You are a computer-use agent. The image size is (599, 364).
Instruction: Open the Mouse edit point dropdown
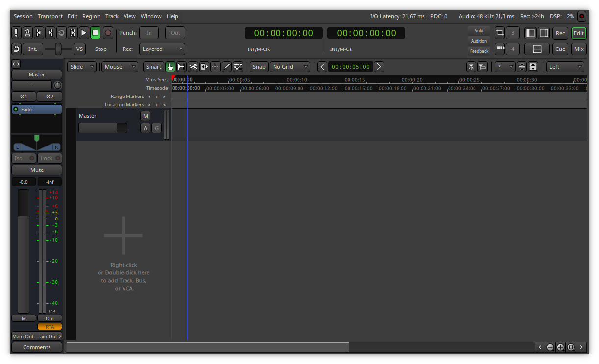pos(120,67)
